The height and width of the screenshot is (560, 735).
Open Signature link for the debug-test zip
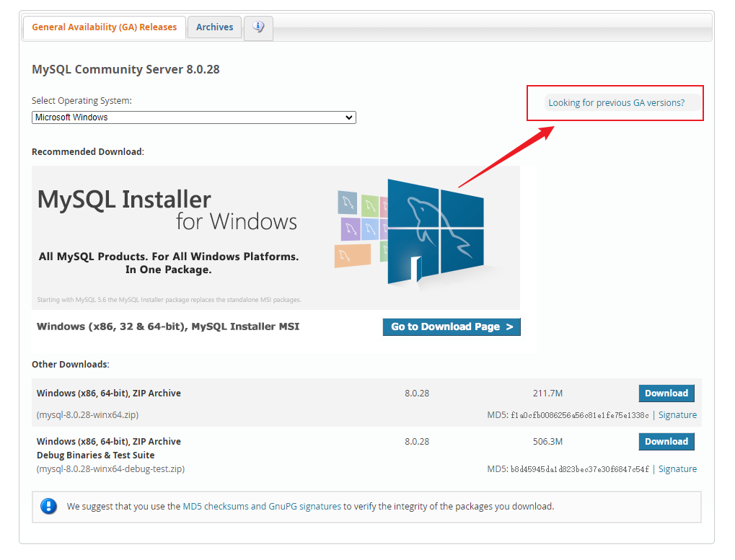point(677,468)
